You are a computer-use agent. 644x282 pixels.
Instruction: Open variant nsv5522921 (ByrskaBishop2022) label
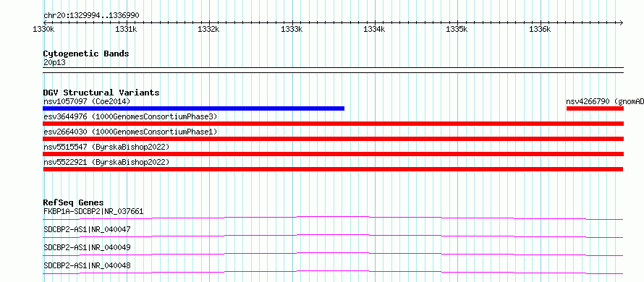point(106,162)
